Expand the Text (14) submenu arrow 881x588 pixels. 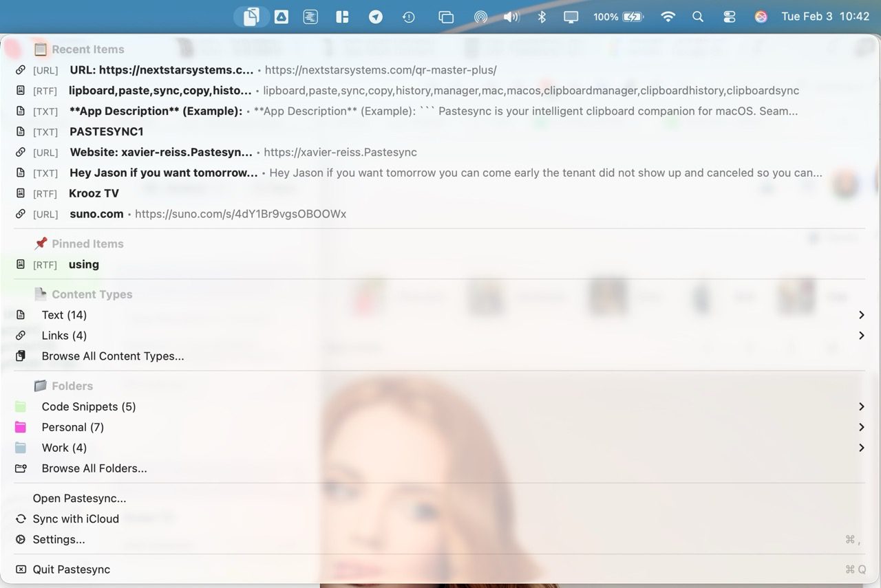861,315
